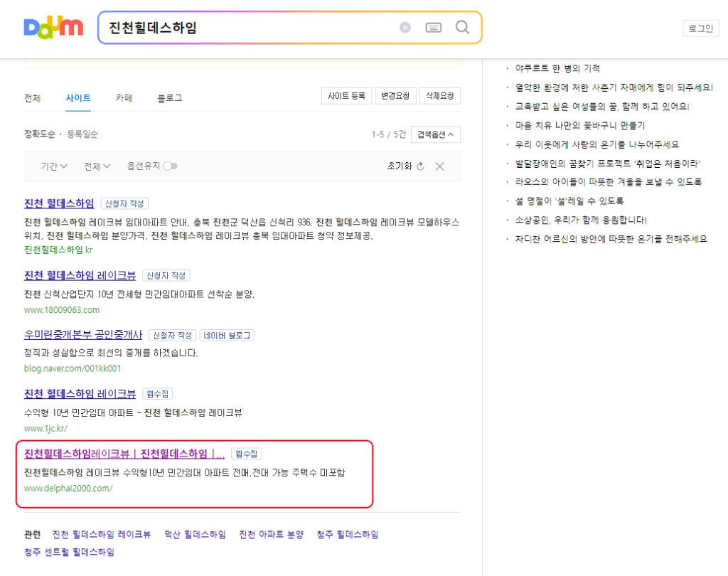
Task: Click the 네이버 블로그 tag
Action: (x=227, y=336)
